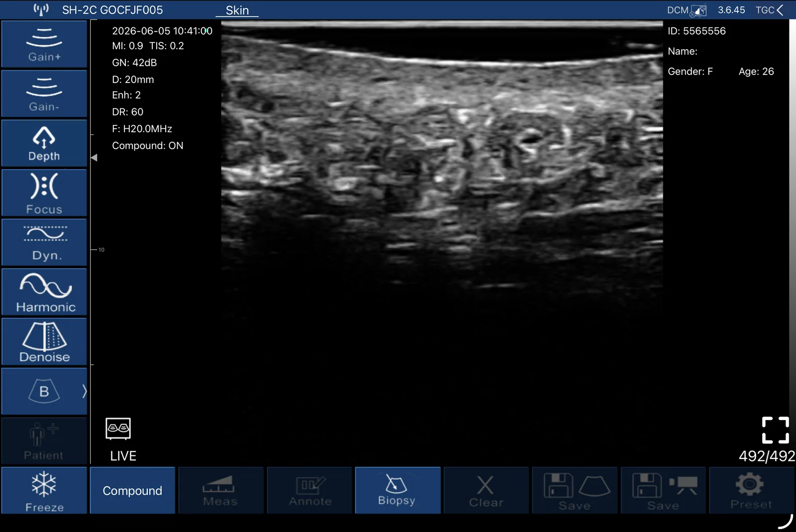This screenshot has height=532, width=796.
Task: Click the GN: 42dB value
Action: [134, 63]
